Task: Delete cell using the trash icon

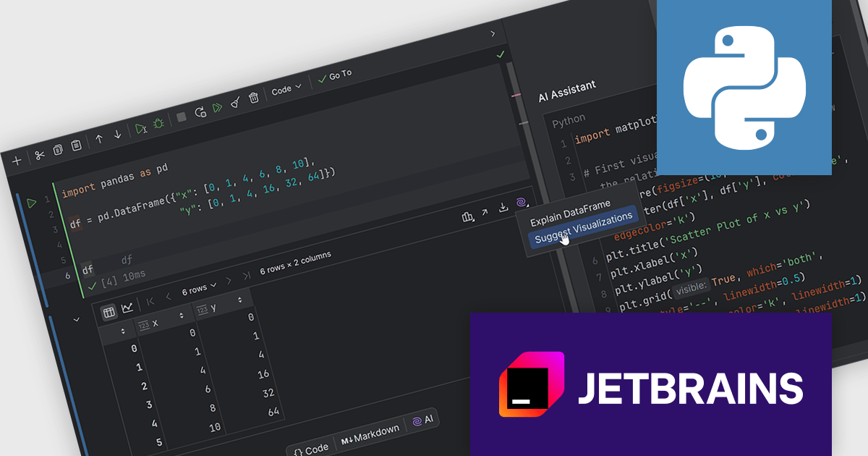Action: coord(253,98)
